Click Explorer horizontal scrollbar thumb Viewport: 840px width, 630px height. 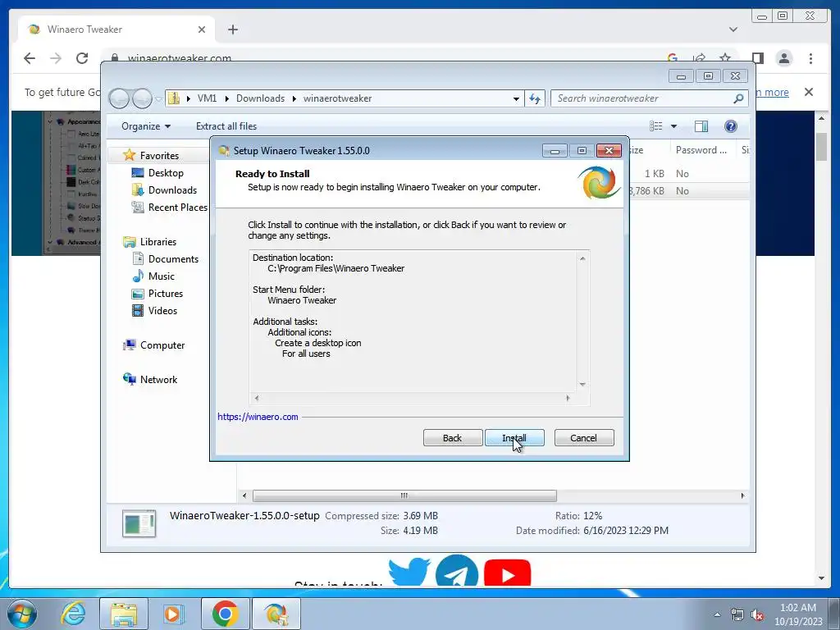click(404, 495)
